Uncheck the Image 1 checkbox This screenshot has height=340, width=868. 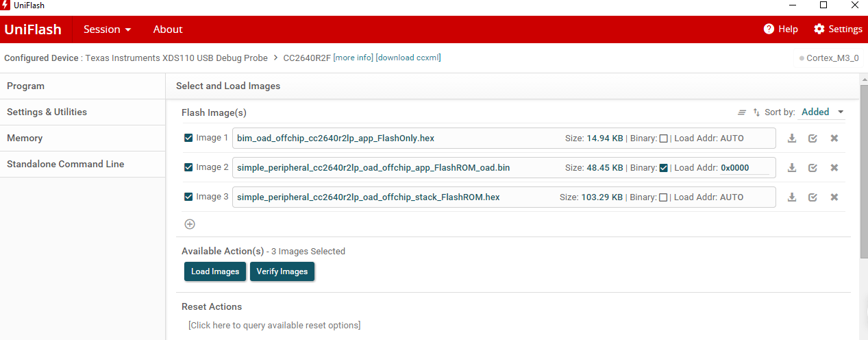(x=188, y=138)
